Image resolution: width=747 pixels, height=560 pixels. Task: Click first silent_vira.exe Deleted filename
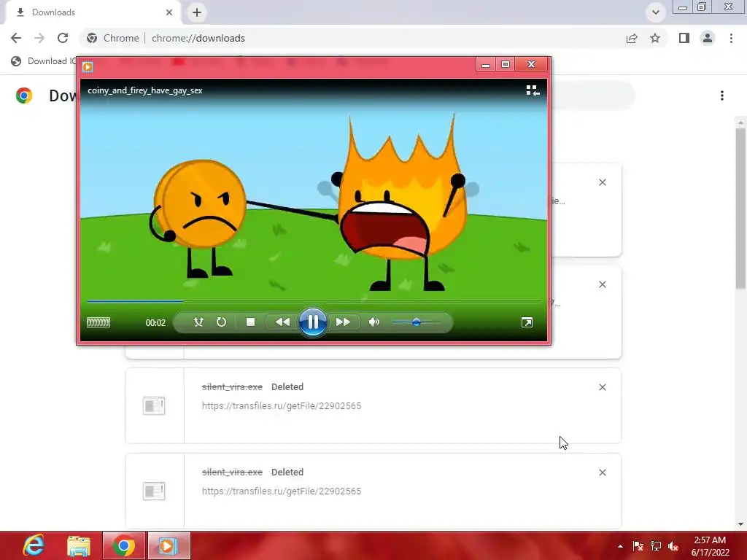232,386
